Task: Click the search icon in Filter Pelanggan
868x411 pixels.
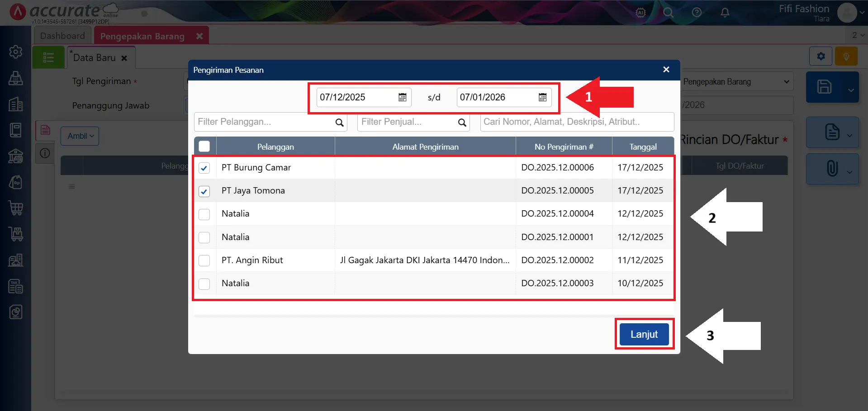Action: click(339, 123)
